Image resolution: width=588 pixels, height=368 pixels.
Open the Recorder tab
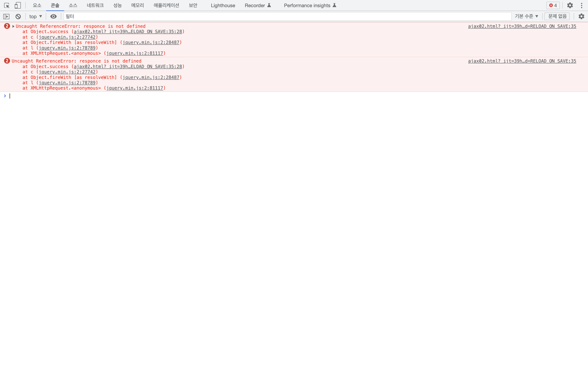258,5
